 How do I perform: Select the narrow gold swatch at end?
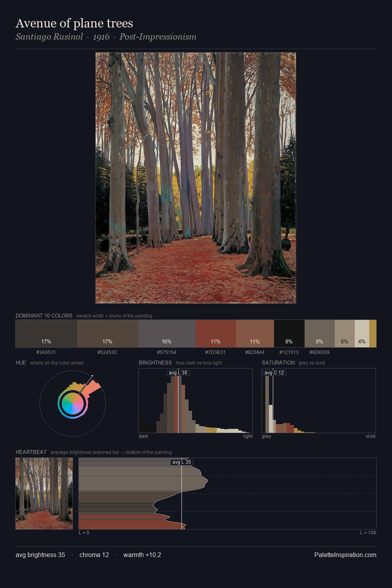(x=373, y=334)
